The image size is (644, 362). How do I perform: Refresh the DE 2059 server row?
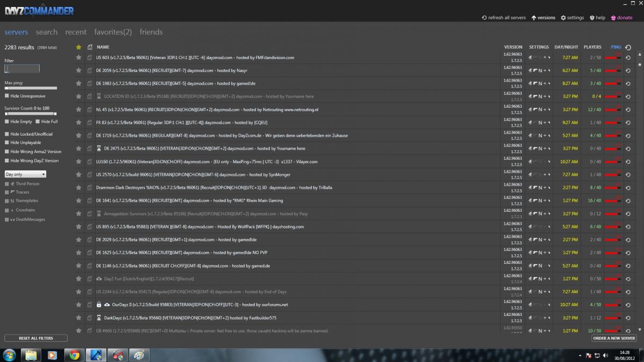point(628,71)
